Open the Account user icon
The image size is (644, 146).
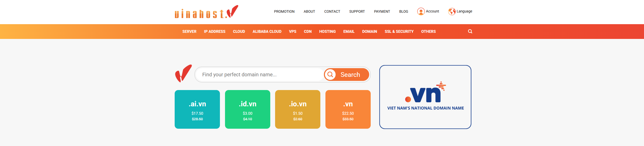(421, 11)
